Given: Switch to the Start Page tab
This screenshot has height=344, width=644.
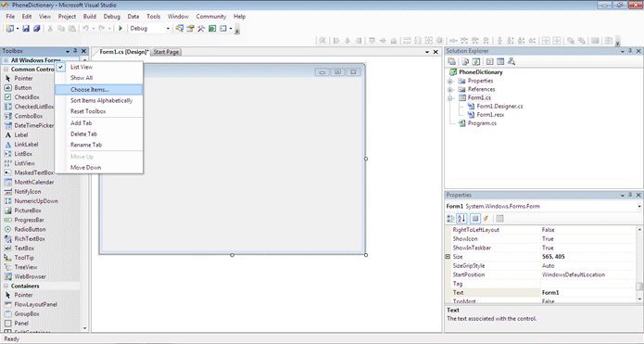Looking at the screenshot, I should (x=166, y=52).
